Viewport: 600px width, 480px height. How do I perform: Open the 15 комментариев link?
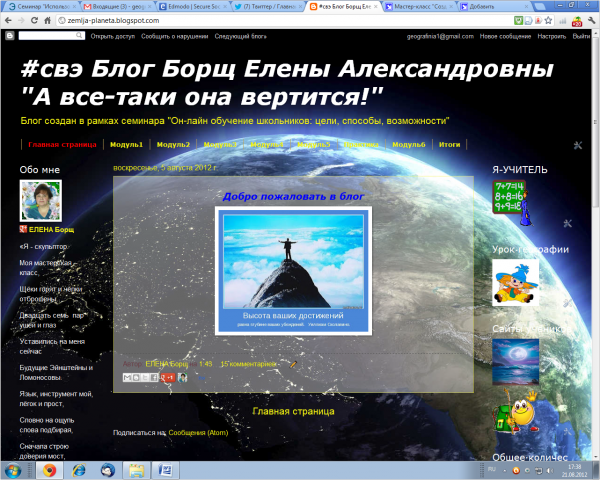click(248, 364)
